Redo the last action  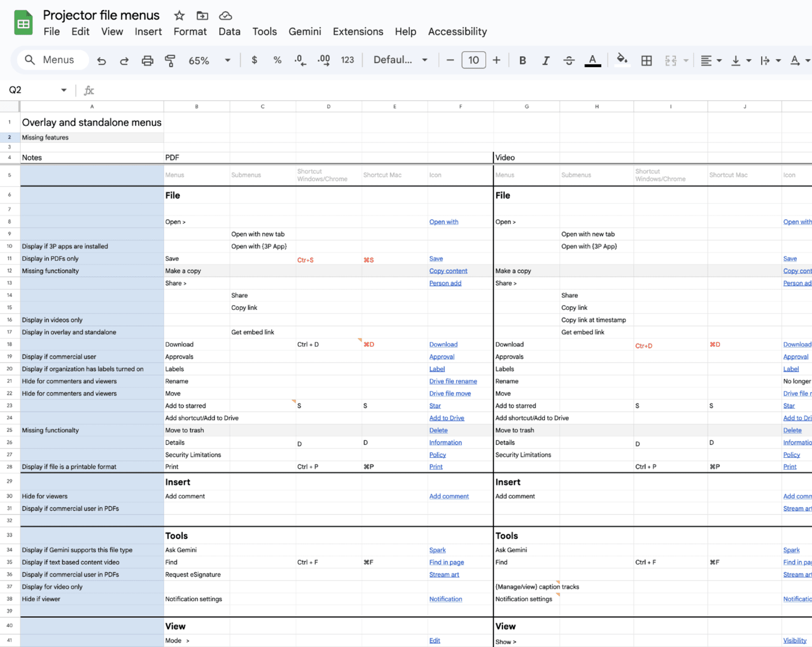click(x=124, y=60)
